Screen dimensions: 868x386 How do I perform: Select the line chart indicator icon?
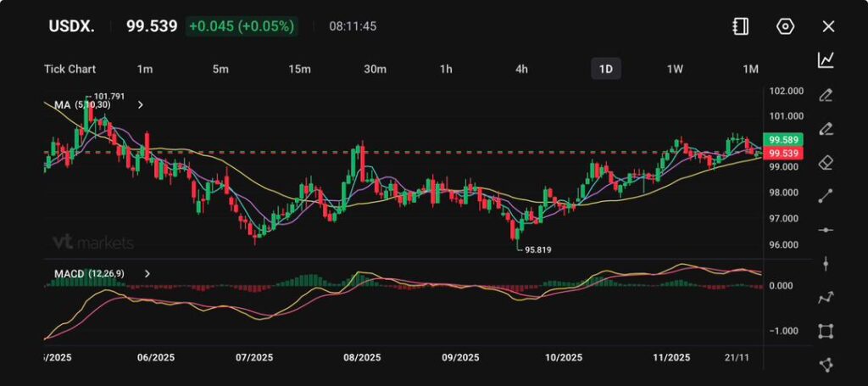826,60
